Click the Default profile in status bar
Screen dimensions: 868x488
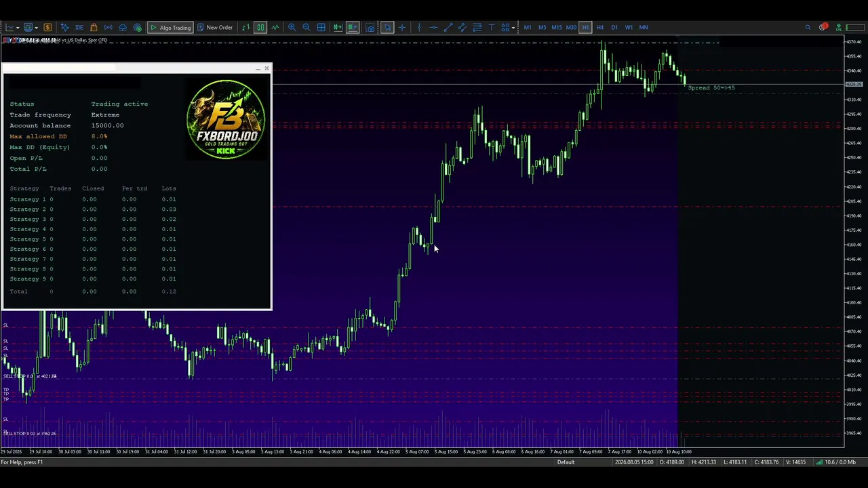[566, 462]
